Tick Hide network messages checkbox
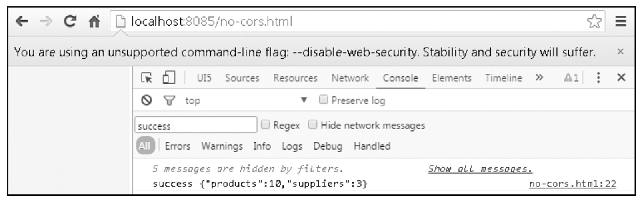Screen dimensions: 644x204 click(312, 124)
